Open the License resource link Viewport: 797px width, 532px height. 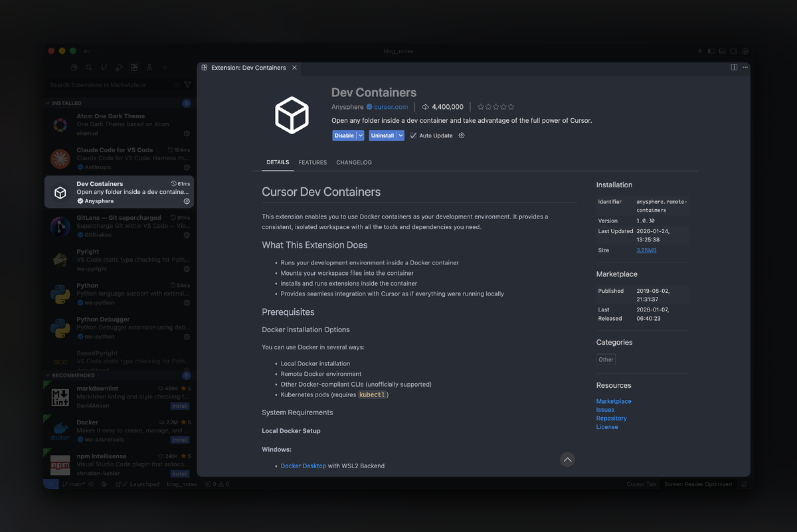(x=607, y=427)
